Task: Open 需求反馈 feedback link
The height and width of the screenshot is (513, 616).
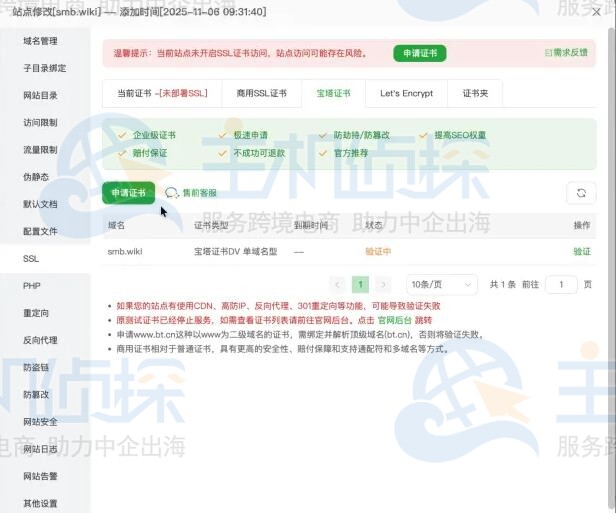Action: tap(566, 53)
